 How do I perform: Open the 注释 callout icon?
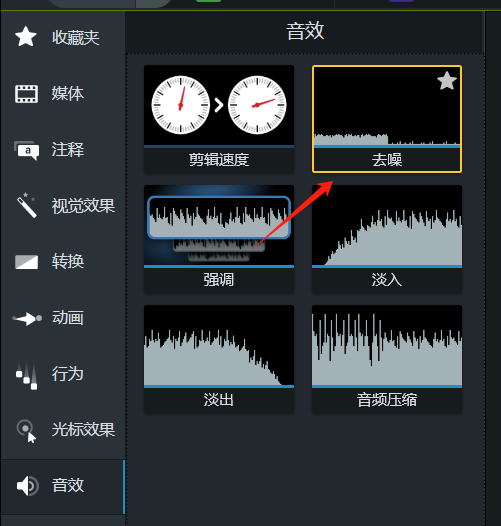[x=27, y=150]
